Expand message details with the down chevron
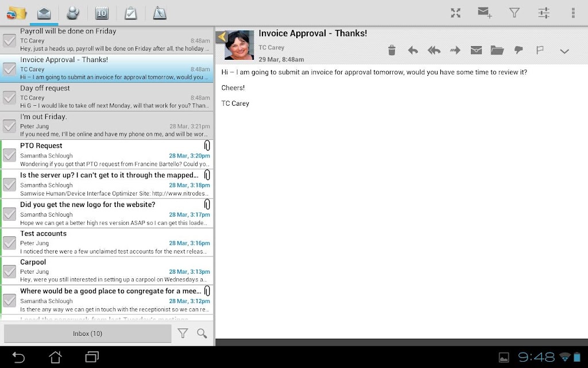This screenshot has width=588, height=368. (564, 51)
